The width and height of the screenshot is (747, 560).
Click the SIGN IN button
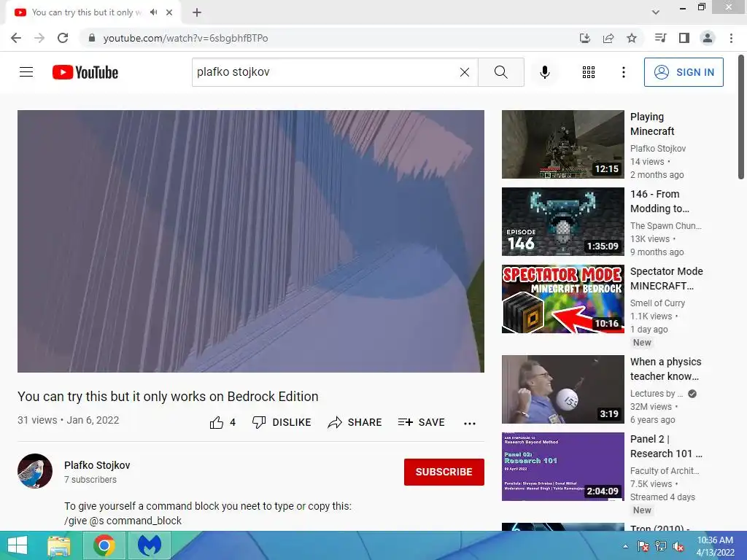click(684, 72)
